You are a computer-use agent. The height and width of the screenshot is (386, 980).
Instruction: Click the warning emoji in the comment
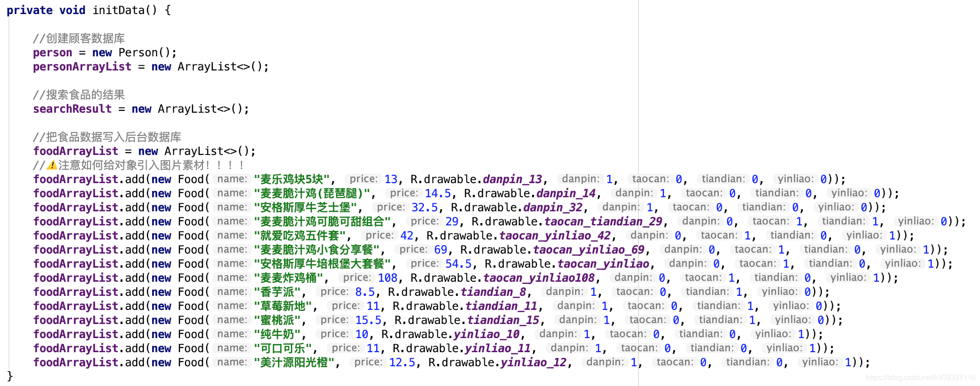tap(52, 165)
